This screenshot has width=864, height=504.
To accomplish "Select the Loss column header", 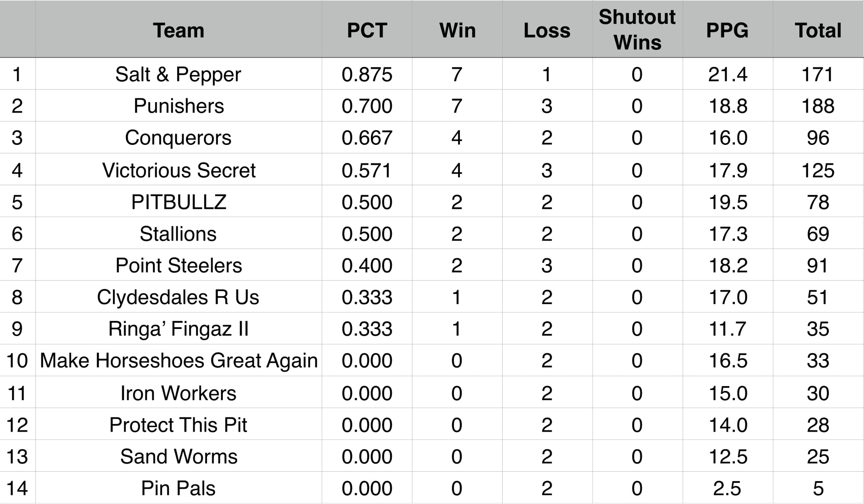I will (x=547, y=31).
